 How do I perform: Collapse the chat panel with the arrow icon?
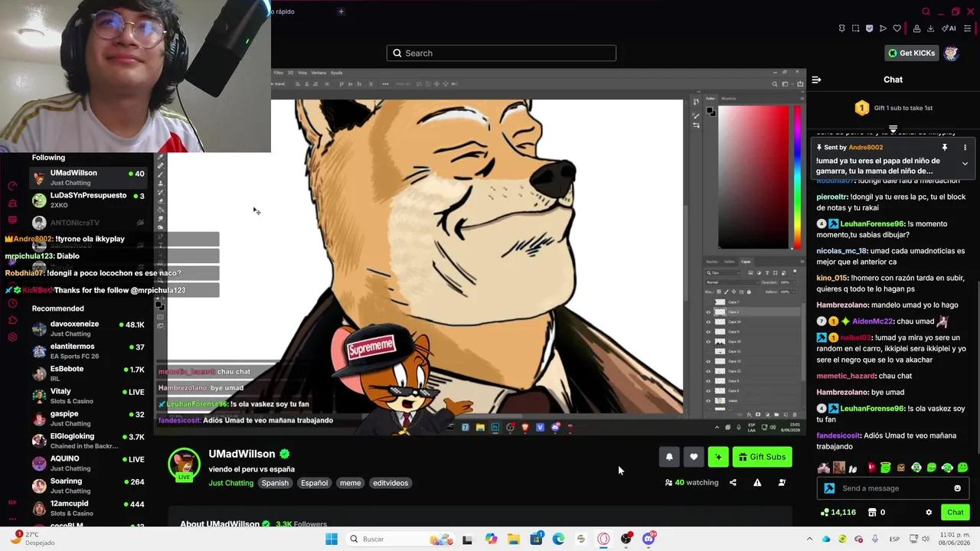pyautogui.click(x=816, y=80)
